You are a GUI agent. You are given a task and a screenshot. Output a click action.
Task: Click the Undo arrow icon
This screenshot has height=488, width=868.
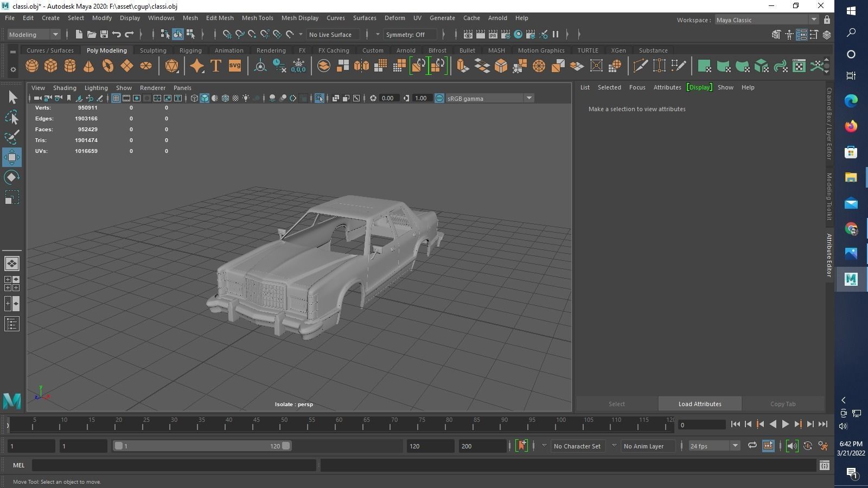tap(117, 34)
